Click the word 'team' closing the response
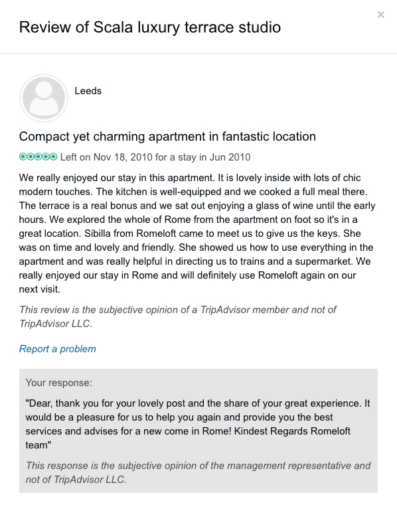 pos(38,445)
